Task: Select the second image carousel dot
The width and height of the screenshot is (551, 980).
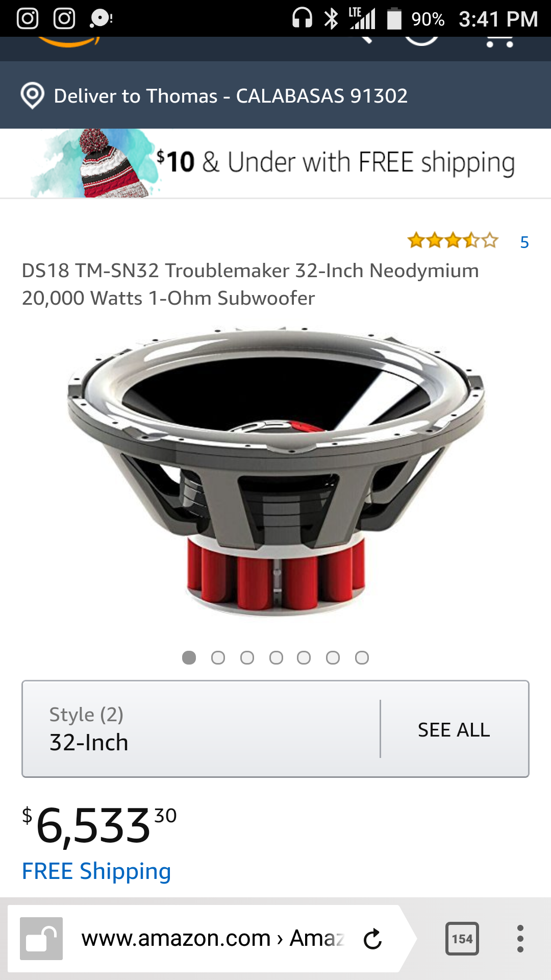Action: tap(218, 658)
